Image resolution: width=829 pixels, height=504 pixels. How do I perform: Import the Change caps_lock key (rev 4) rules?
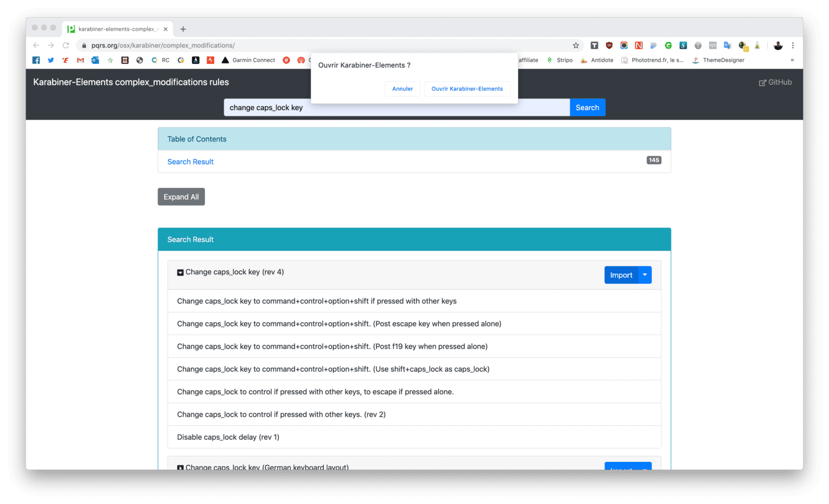(621, 275)
